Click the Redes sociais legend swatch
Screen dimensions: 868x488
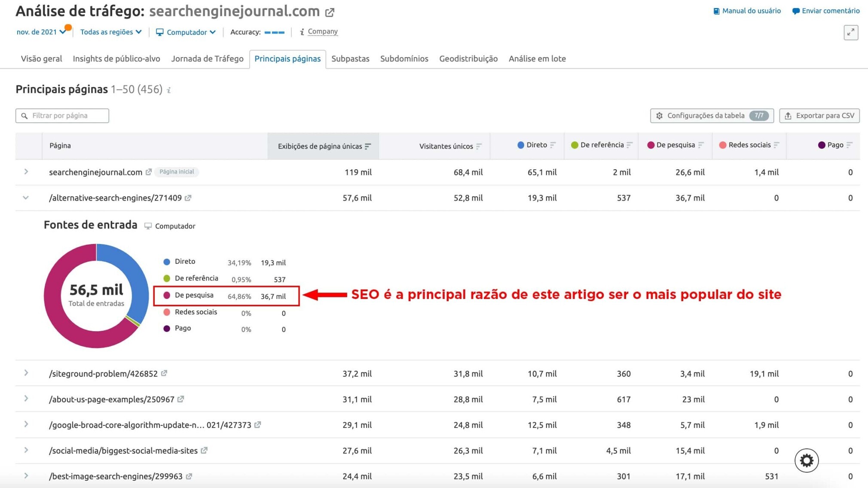(167, 312)
